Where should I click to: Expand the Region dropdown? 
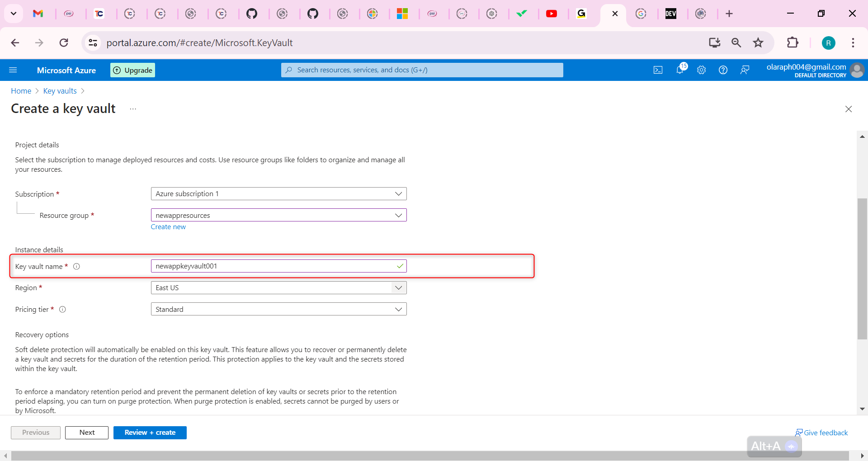[x=279, y=288]
